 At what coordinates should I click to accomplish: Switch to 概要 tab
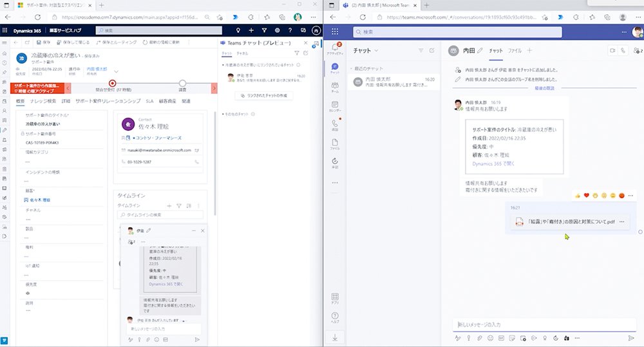coord(20,101)
